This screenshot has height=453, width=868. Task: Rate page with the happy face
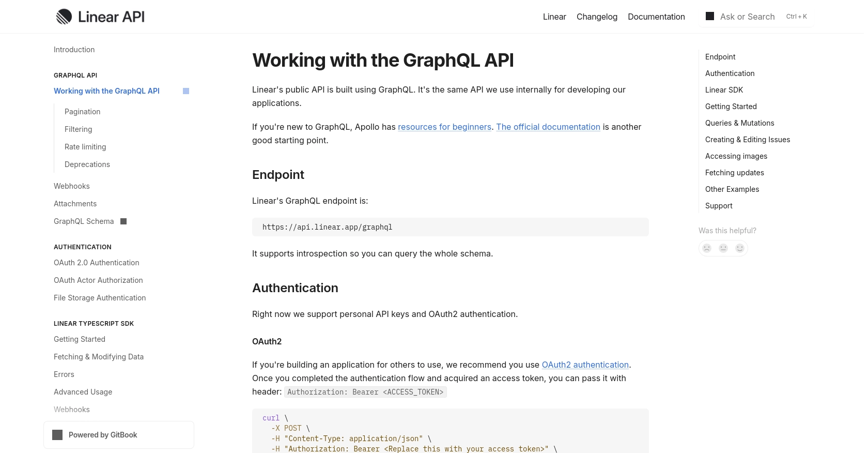(740, 248)
